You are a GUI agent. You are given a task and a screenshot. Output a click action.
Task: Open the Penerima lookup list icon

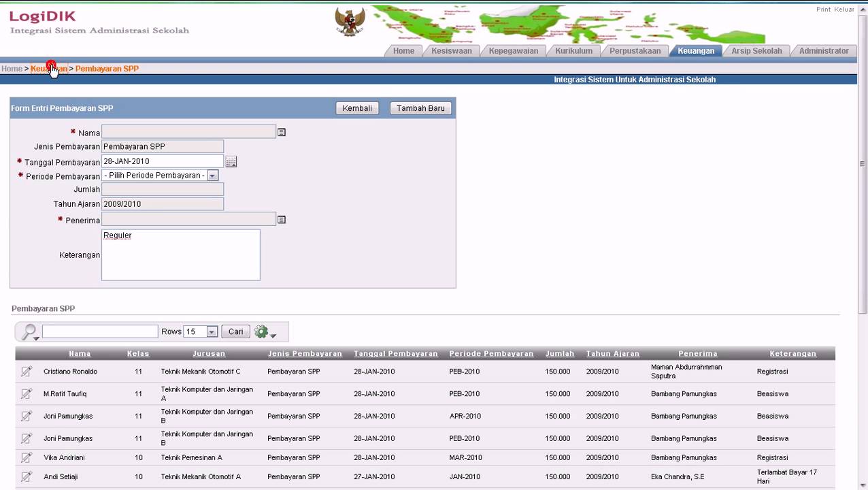tap(282, 220)
